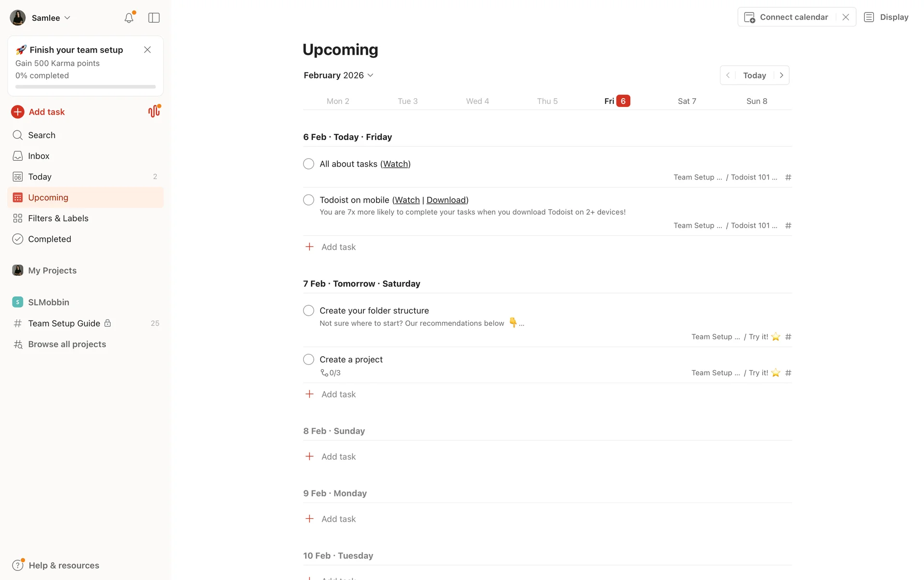Open Filters & Labels view
Viewport: 924px width, 580px height.
click(x=58, y=218)
